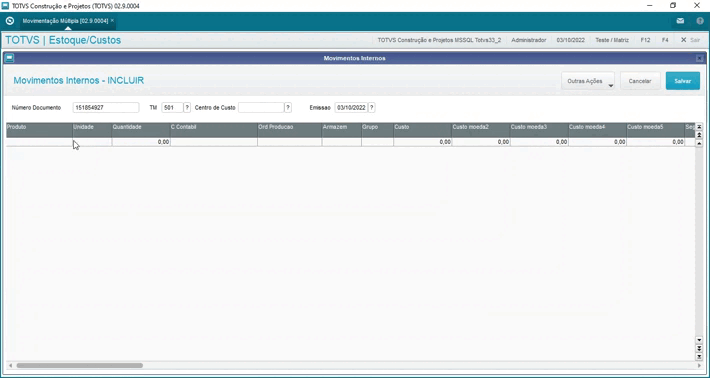This screenshot has height=378, width=710.
Task: Open Emissao date lookup button
Action: [372, 108]
